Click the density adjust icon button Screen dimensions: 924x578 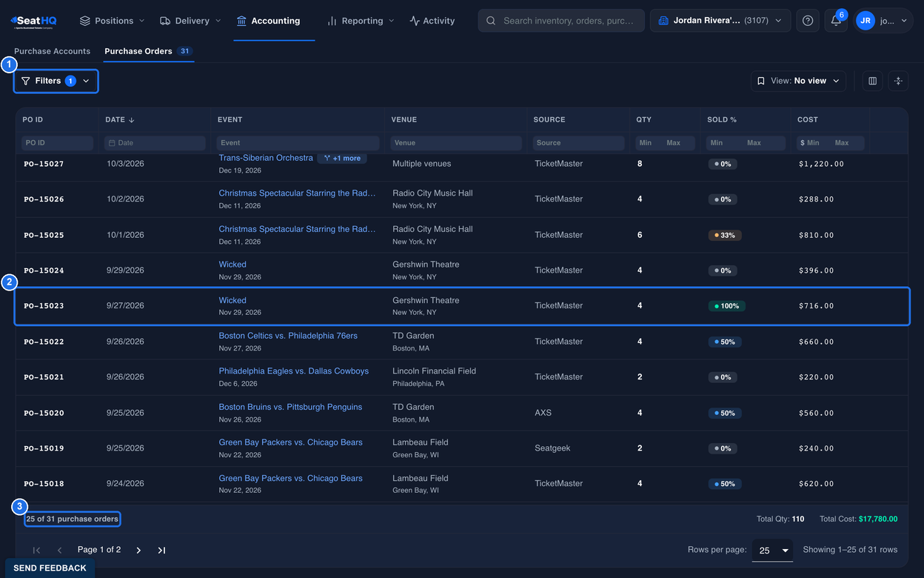pyautogui.click(x=898, y=81)
